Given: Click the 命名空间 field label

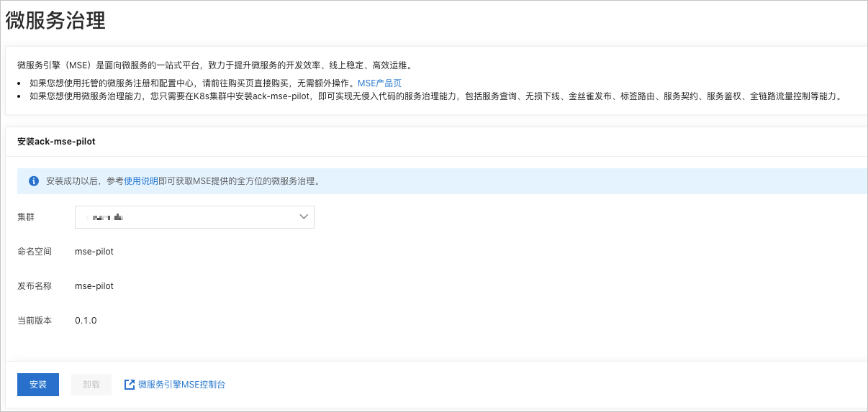Looking at the screenshot, I should pos(35,252).
